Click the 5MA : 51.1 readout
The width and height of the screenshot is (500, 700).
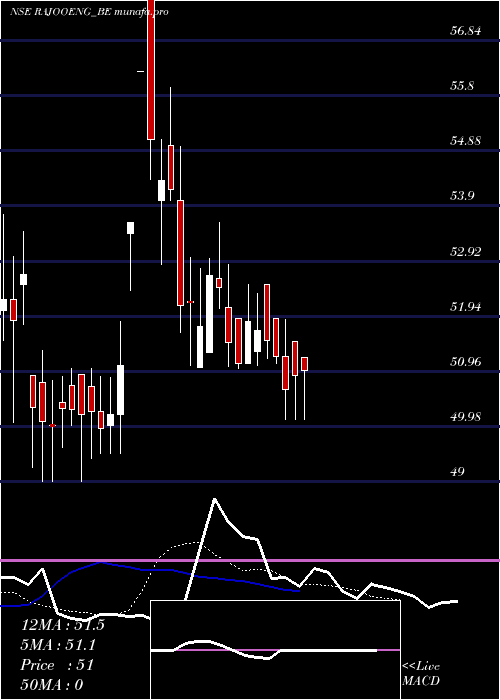(59, 644)
